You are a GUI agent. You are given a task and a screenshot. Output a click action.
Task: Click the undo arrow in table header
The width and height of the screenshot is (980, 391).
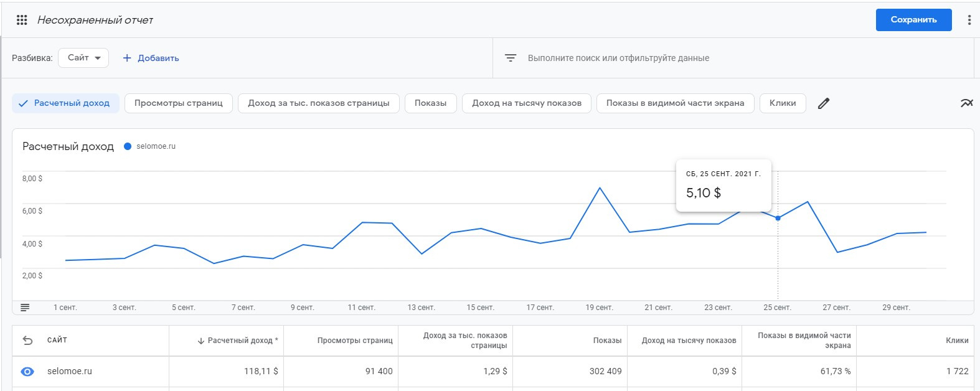point(27,341)
